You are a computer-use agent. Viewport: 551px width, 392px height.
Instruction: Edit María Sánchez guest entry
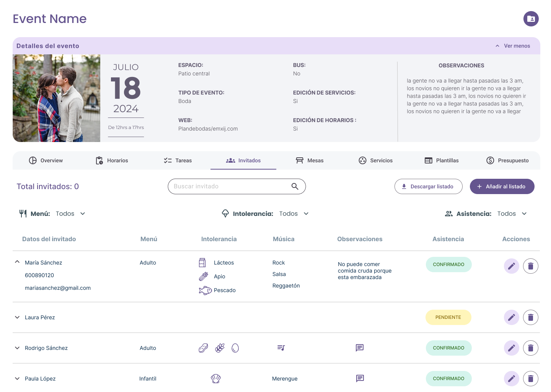(x=511, y=266)
